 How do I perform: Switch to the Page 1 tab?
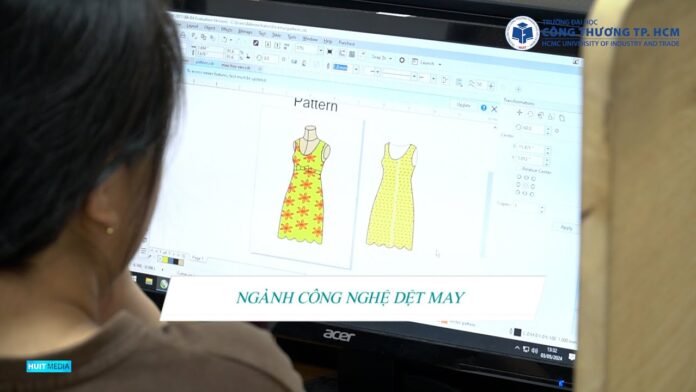(198, 258)
